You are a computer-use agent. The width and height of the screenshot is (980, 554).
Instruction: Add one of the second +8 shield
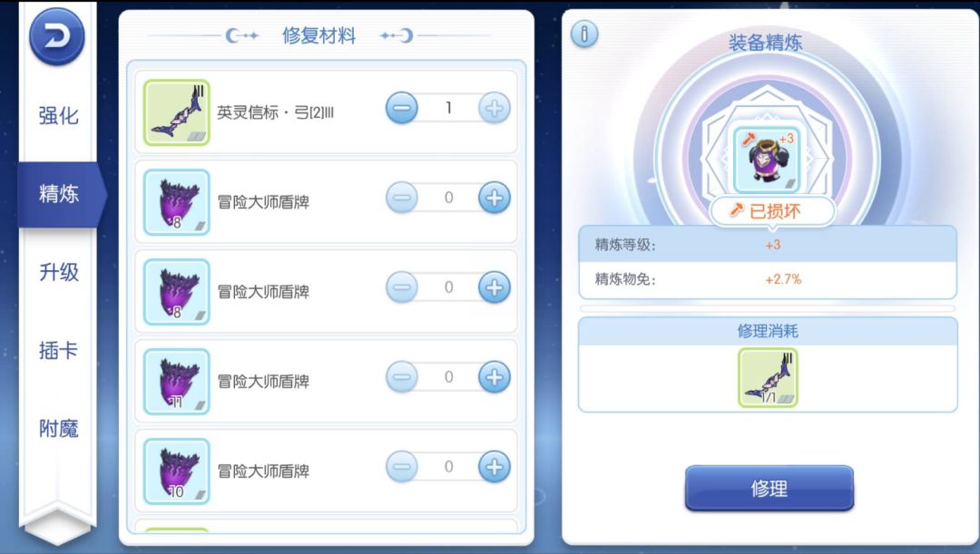[x=495, y=287]
